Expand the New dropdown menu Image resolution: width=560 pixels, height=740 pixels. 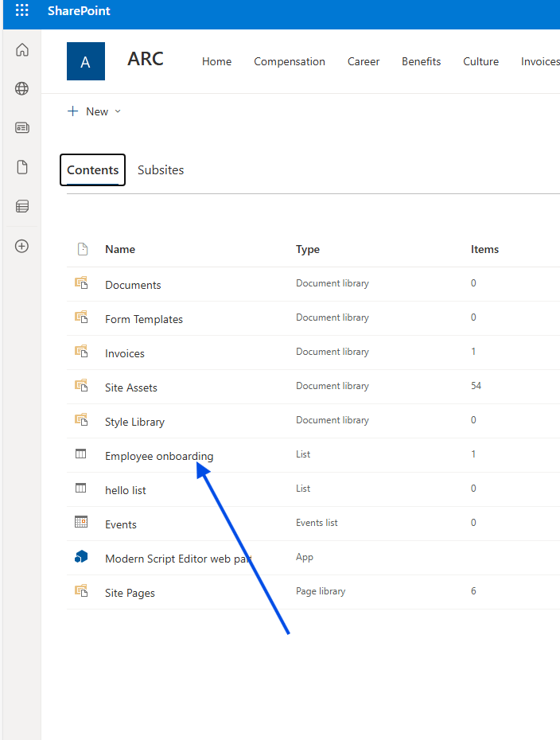pos(95,111)
